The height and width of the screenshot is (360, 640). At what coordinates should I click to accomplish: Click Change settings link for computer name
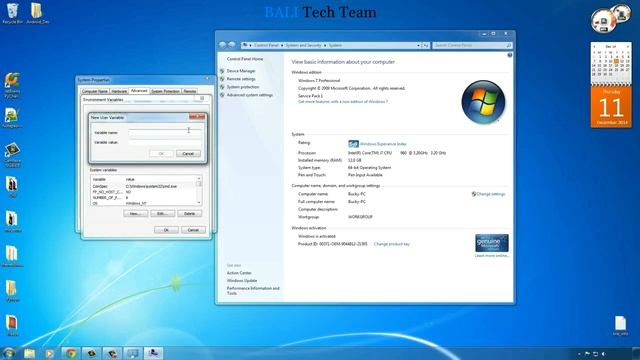(491, 194)
